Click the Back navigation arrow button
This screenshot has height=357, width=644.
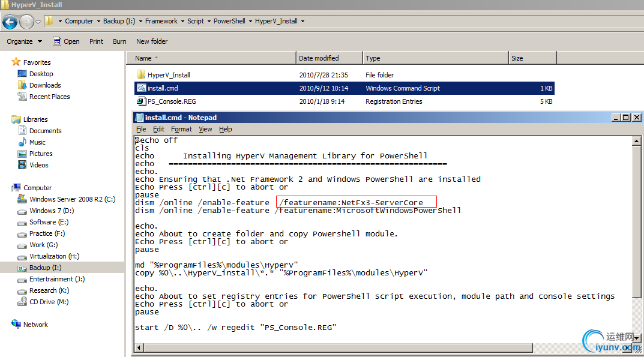pos(10,22)
